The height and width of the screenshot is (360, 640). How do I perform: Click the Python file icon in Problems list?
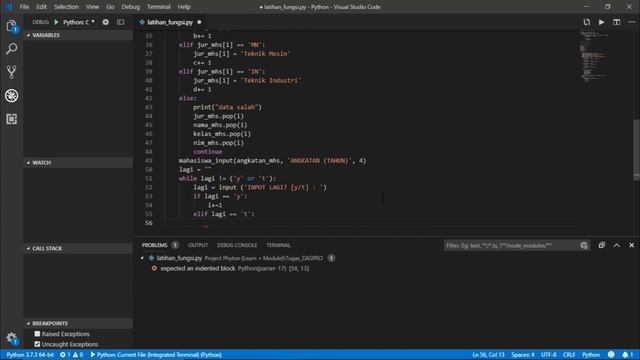[151, 258]
